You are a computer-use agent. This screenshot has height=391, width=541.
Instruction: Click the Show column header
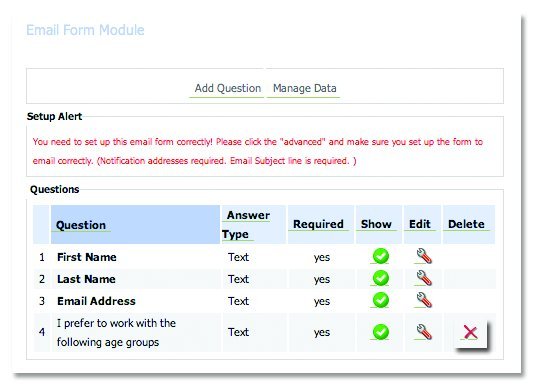(x=376, y=224)
